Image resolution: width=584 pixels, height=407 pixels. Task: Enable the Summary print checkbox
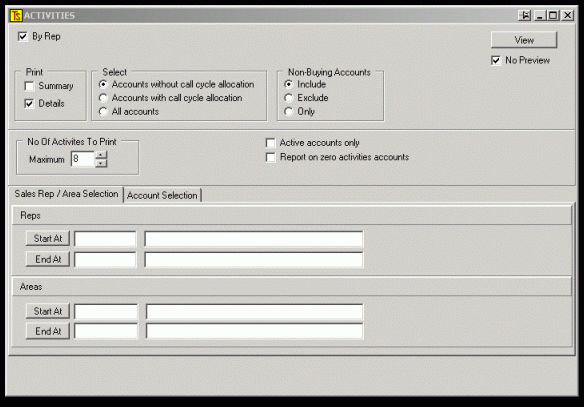coord(29,86)
